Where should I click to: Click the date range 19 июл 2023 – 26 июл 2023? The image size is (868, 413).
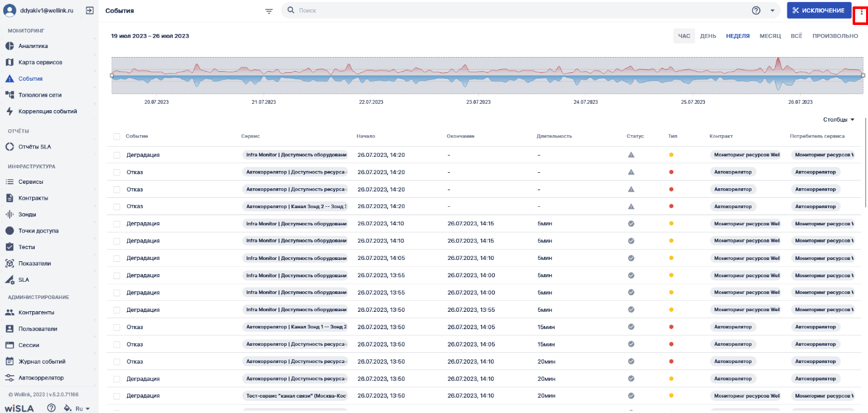(x=150, y=36)
